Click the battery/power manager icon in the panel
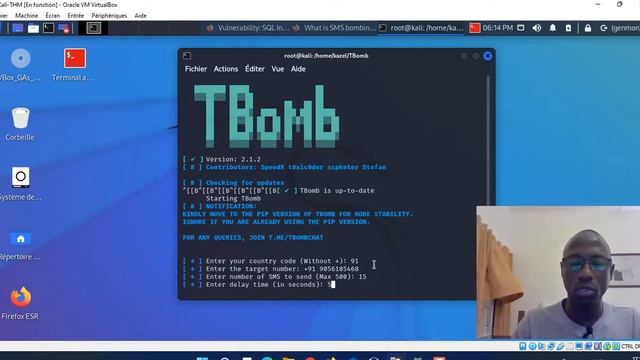640x360 pixels. click(568, 28)
